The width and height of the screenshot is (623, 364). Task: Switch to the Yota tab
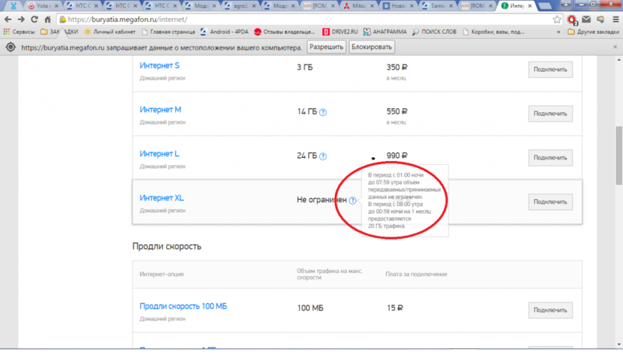click(42, 6)
